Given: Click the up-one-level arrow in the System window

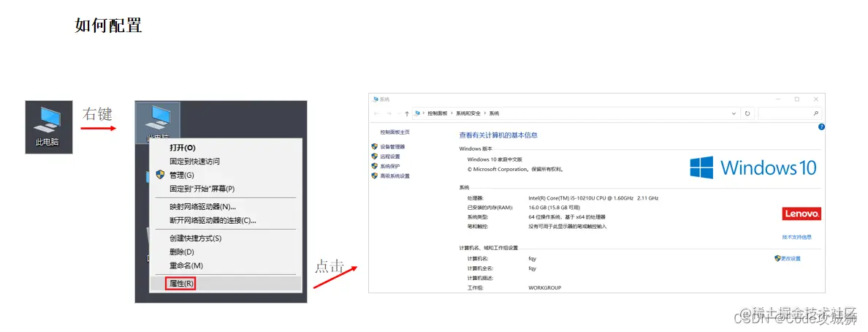Looking at the screenshot, I should click(x=407, y=113).
